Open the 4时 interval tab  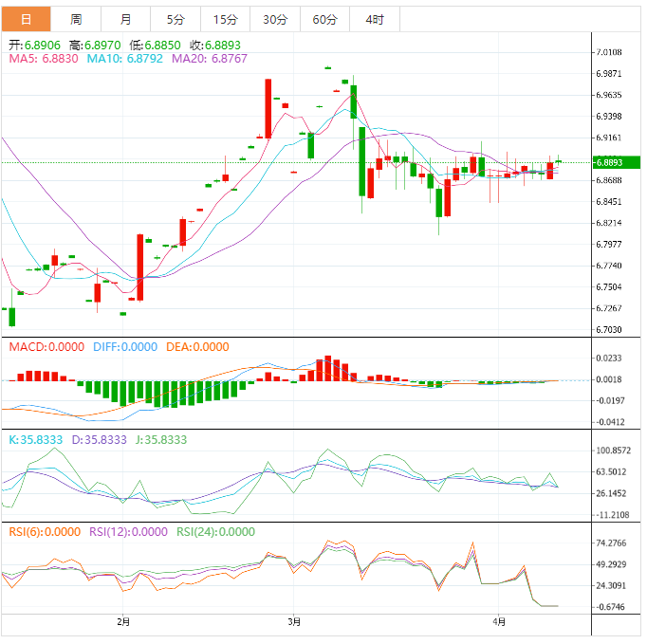375,19
